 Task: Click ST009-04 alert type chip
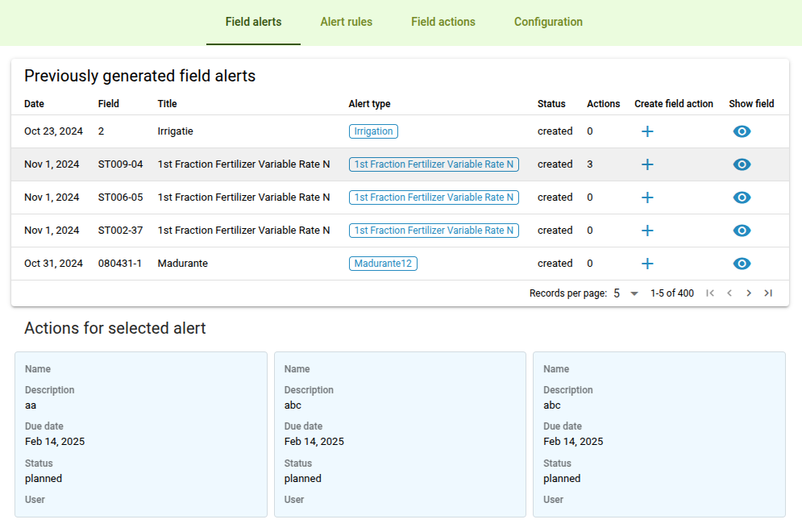[x=434, y=164]
